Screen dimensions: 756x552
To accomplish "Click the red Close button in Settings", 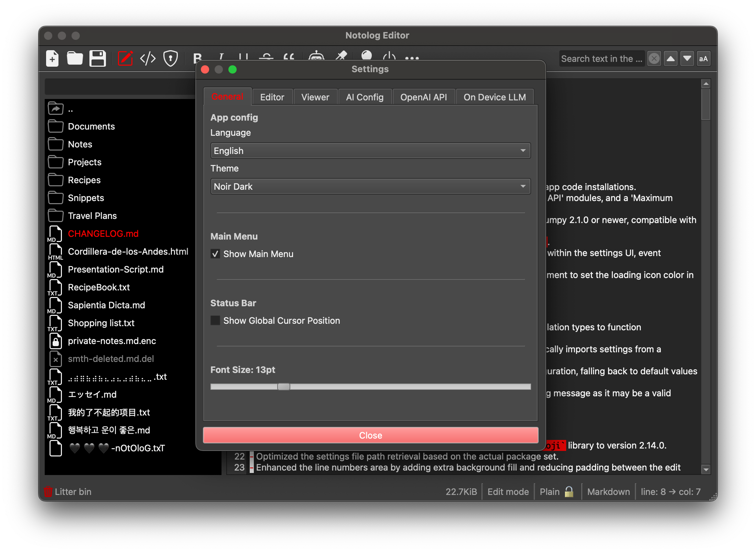I will coord(370,435).
